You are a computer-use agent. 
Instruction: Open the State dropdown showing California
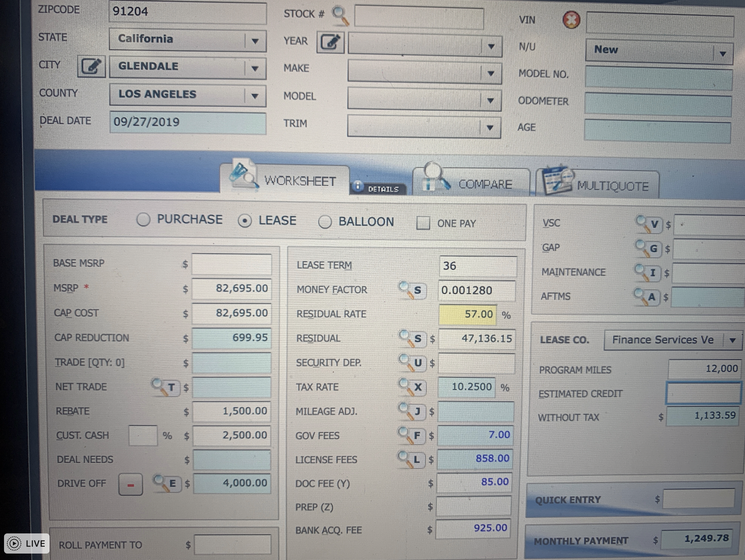click(x=187, y=40)
